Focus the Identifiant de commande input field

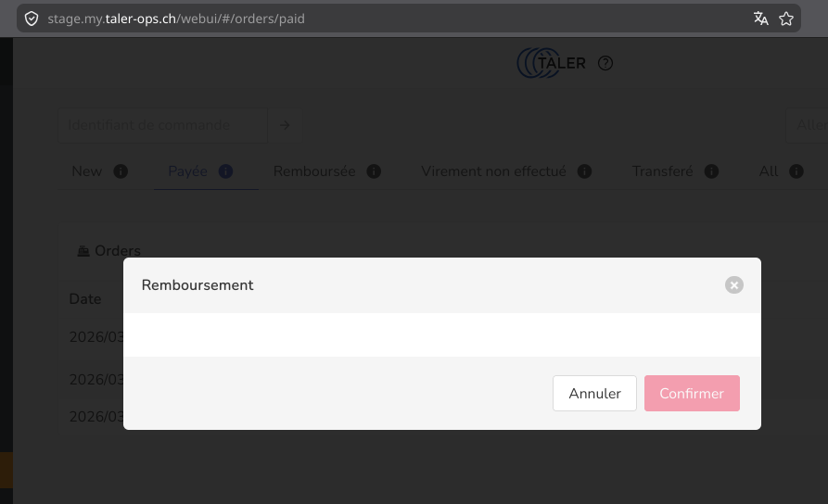tap(162, 125)
